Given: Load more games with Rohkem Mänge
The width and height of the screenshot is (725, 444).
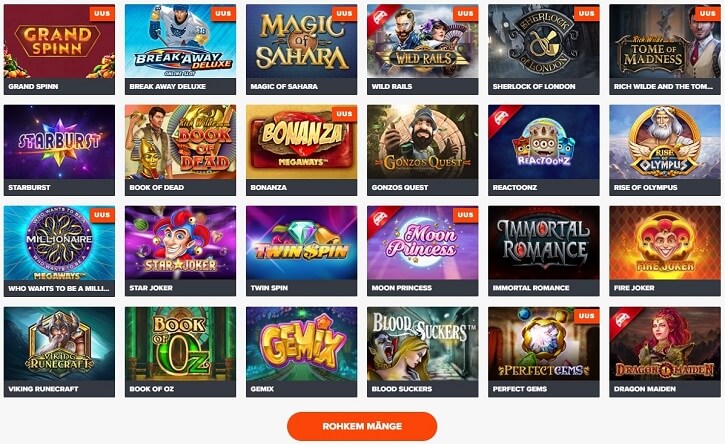Looking at the screenshot, I should (x=362, y=426).
